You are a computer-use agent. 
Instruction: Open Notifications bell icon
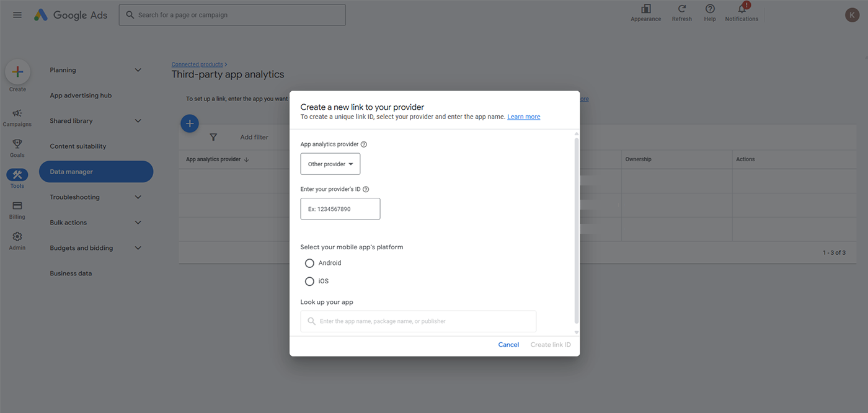(742, 9)
